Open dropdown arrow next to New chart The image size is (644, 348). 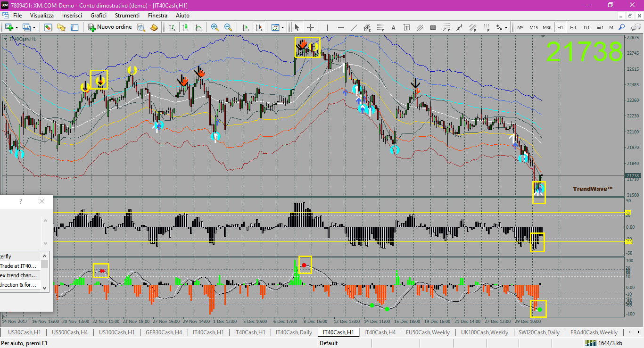[x=17, y=27]
